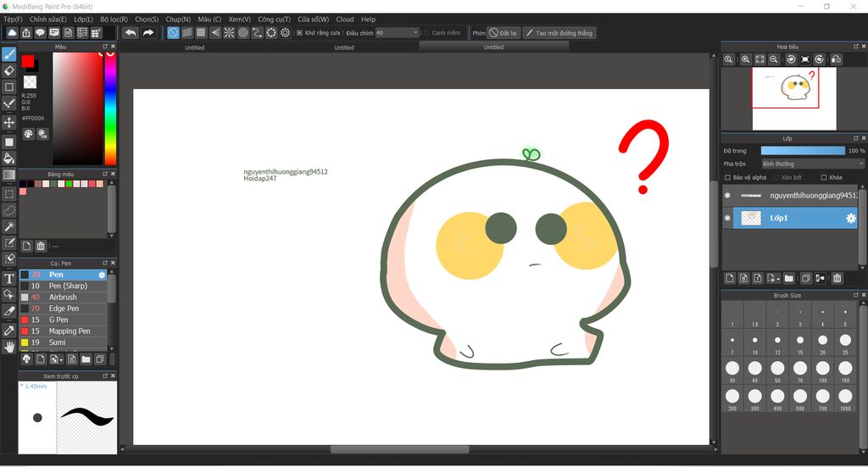Click the Navigator canvas thumbnail
The height and width of the screenshot is (467, 868).
(793, 98)
